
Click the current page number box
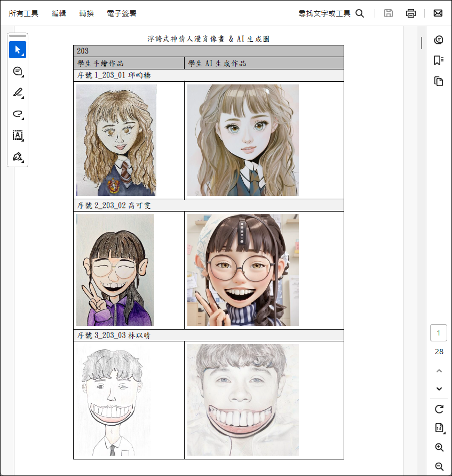(439, 333)
